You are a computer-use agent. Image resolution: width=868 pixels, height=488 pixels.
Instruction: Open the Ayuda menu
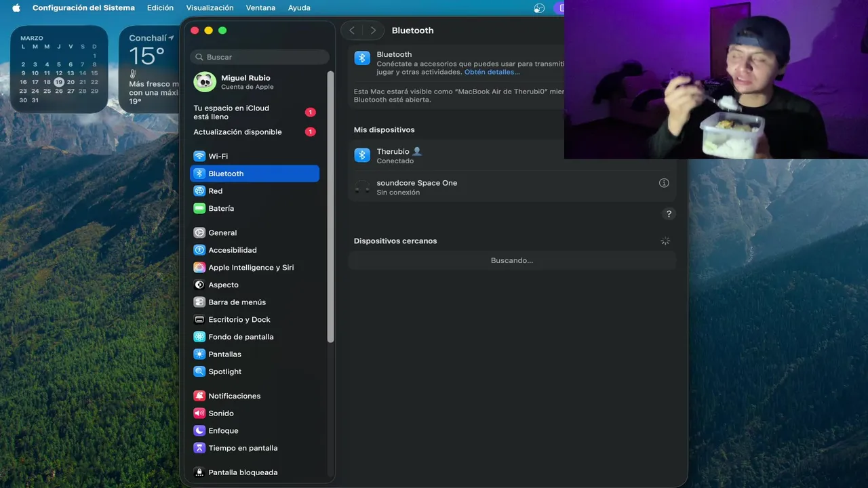click(299, 8)
